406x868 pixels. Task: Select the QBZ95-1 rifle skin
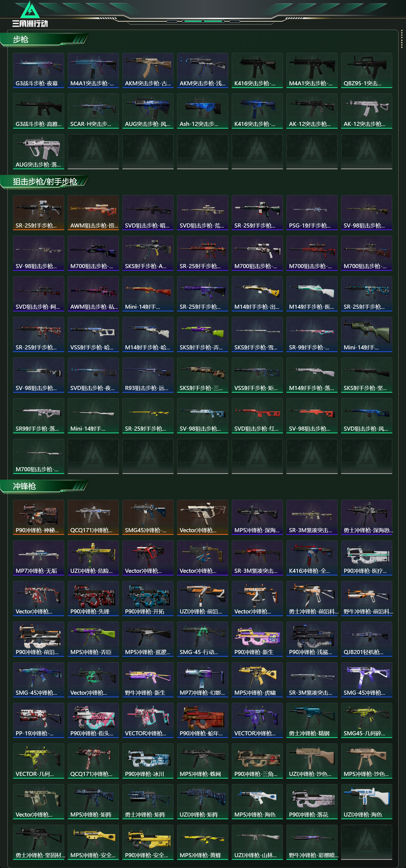point(366,70)
